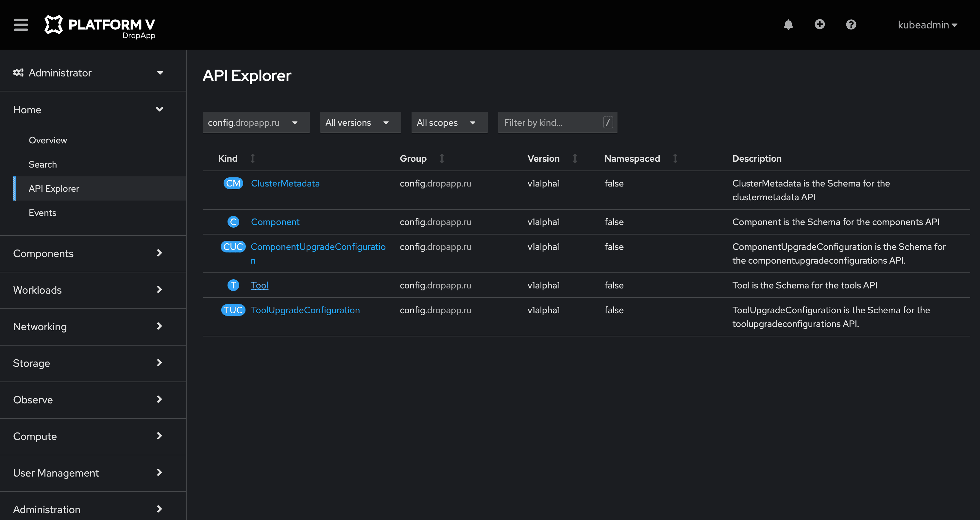Open the ComponentUpgradeConfiguration kind link

[318, 253]
